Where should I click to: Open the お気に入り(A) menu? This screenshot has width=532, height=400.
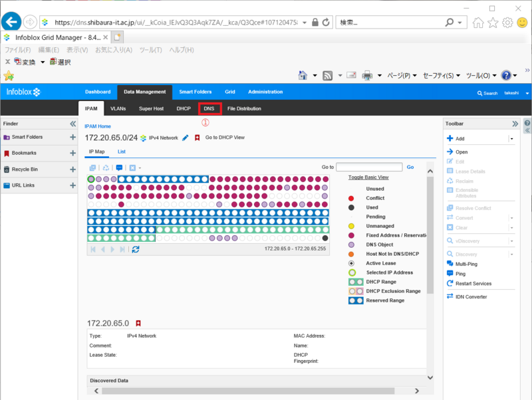[114, 50]
